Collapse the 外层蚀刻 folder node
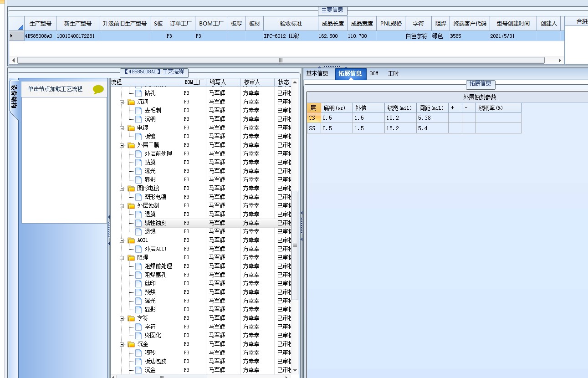 [122, 206]
